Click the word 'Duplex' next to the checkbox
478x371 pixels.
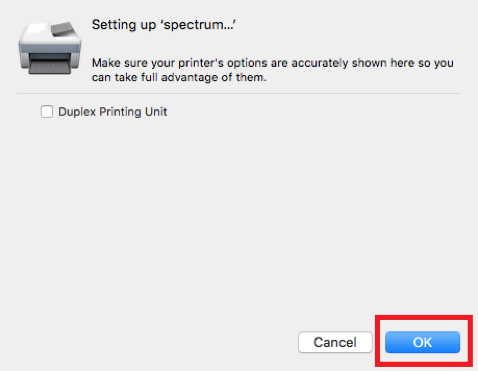77,112
